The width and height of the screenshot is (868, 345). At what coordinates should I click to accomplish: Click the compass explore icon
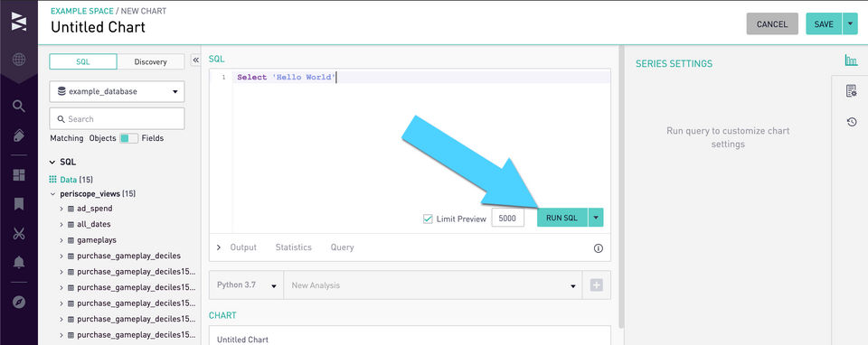pos(19,302)
